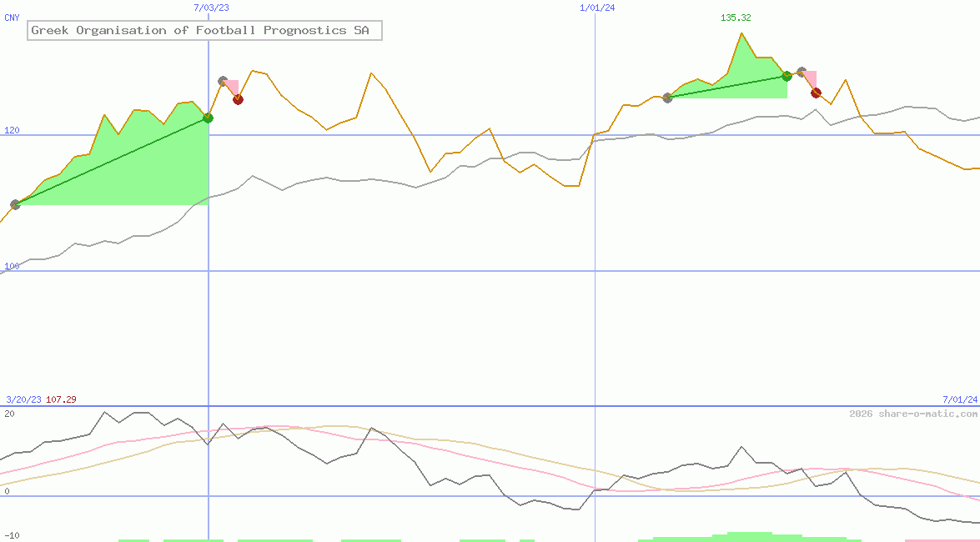Click the gray dot above the second pink area
Viewport: 980px width, 542px height.
pyautogui.click(x=802, y=72)
